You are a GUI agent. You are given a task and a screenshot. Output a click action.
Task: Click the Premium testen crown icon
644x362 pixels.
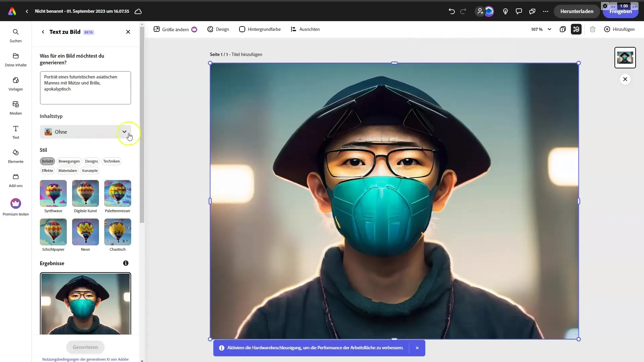click(x=16, y=203)
